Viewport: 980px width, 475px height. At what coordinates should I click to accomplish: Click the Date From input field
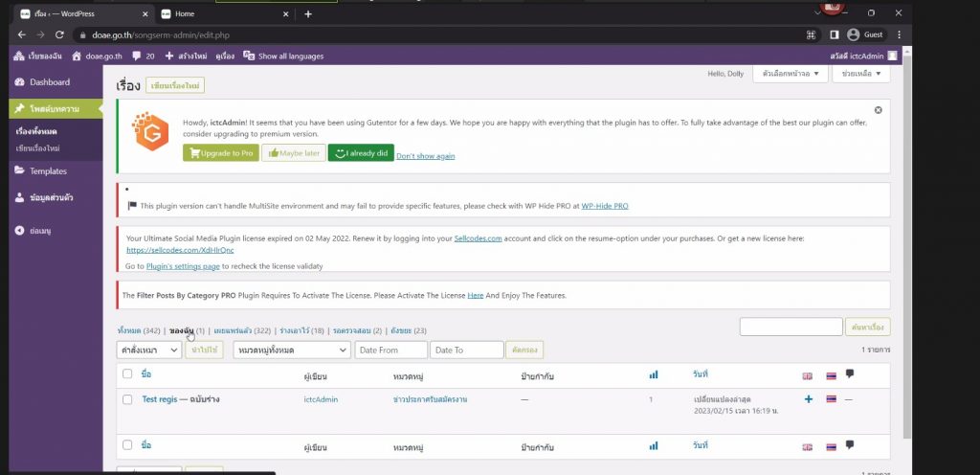pos(390,351)
